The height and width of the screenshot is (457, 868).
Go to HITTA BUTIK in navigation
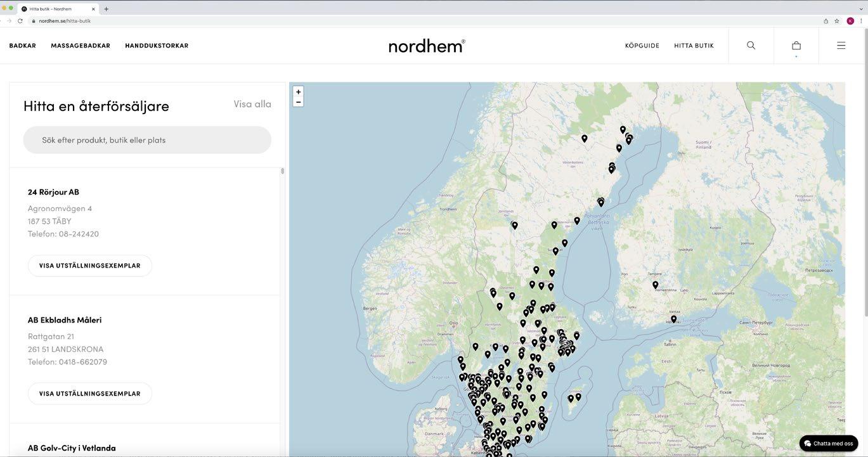(x=694, y=46)
